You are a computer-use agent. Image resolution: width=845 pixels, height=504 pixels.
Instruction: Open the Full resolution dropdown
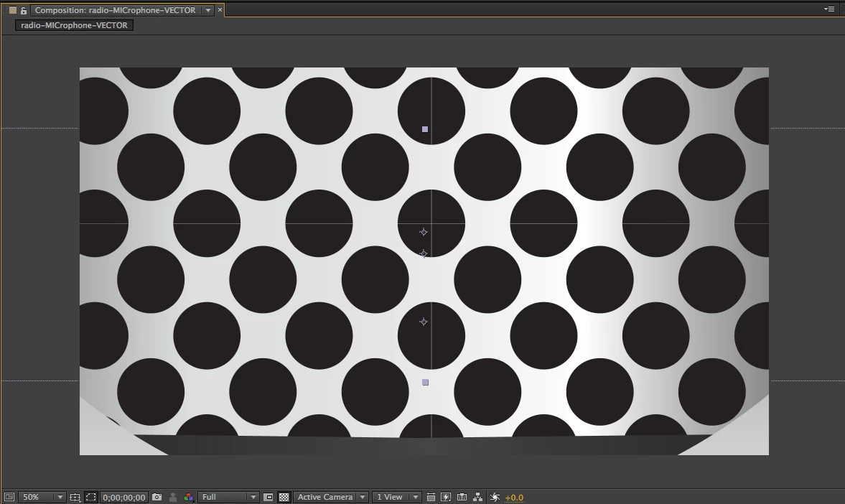click(x=228, y=497)
